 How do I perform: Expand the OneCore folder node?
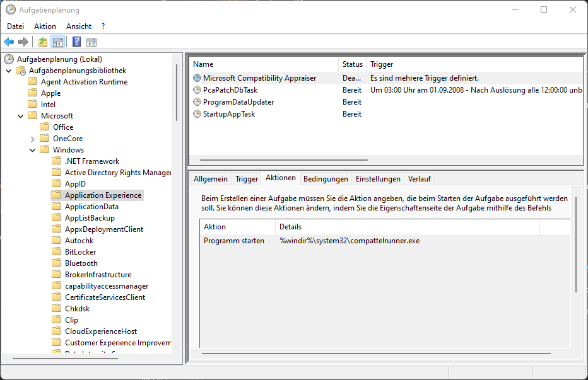point(33,139)
